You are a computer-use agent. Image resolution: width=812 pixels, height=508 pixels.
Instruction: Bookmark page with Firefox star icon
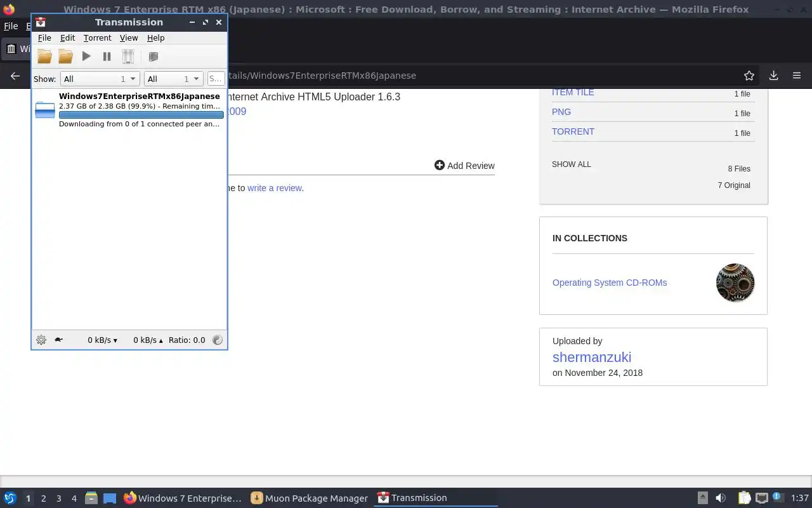tap(749, 76)
